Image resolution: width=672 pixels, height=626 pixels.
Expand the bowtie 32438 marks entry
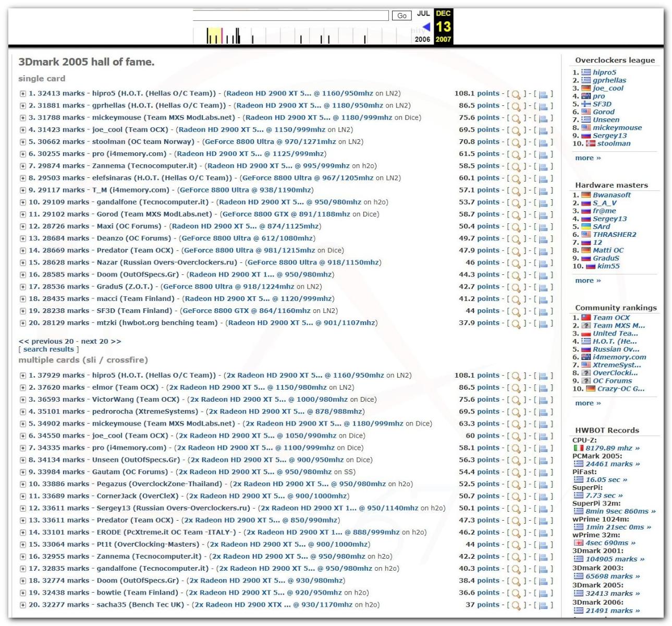click(x=23, y=593)
